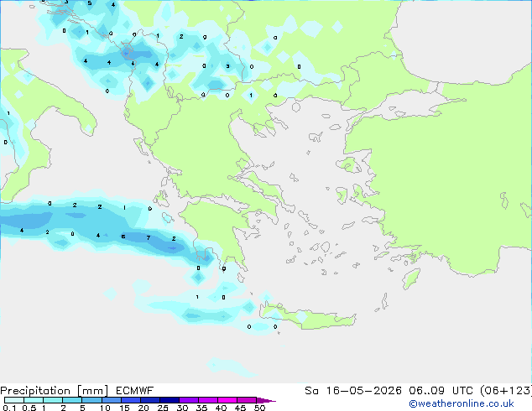Pick the 10–15 mm legend color swatch
This screenshot has width=532, height=411.
coord(112,400)
